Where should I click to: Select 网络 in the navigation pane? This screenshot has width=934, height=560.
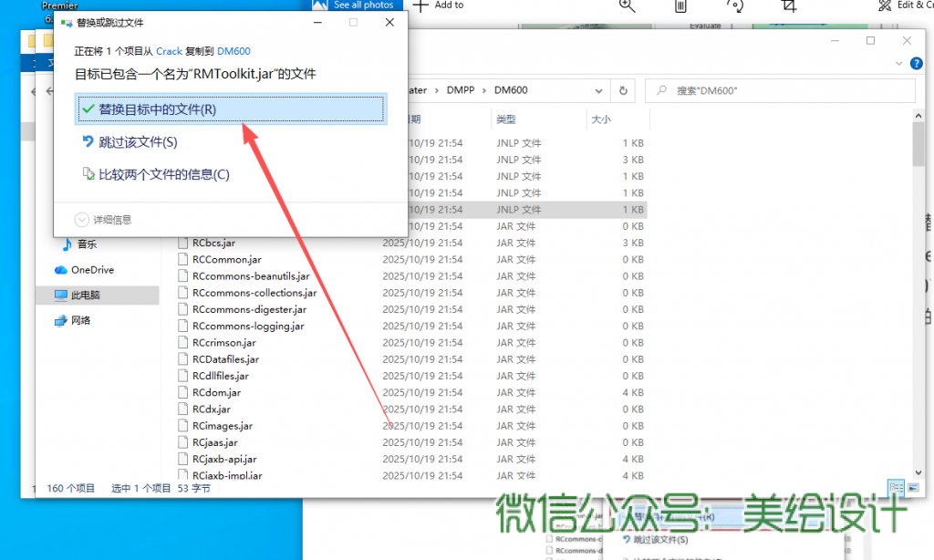point(81,320)
